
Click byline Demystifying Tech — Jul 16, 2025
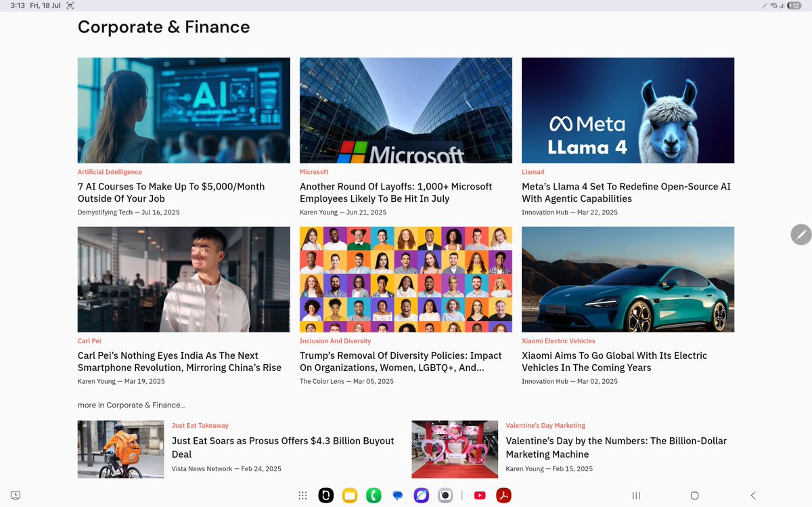129,213
